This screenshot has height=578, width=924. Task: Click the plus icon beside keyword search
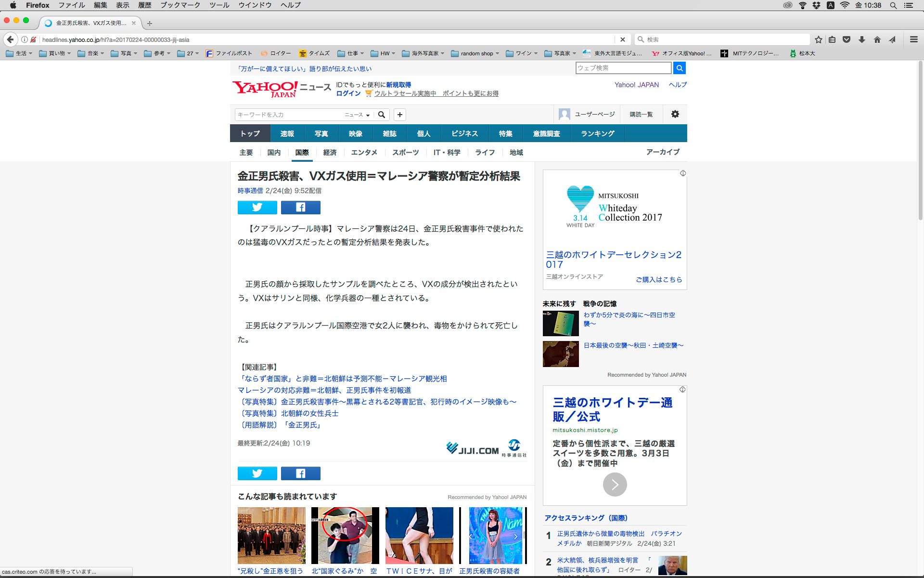click(399, 114)
